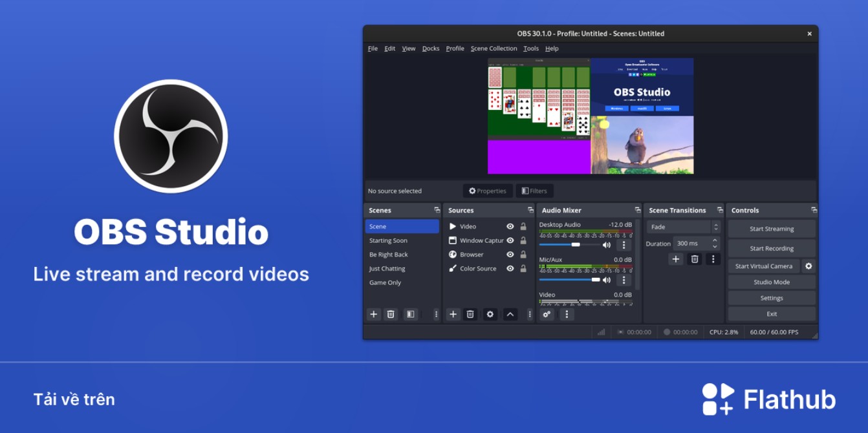
Task: Remove selected source with Sources trash icon
Action: [x=470, y=314]
